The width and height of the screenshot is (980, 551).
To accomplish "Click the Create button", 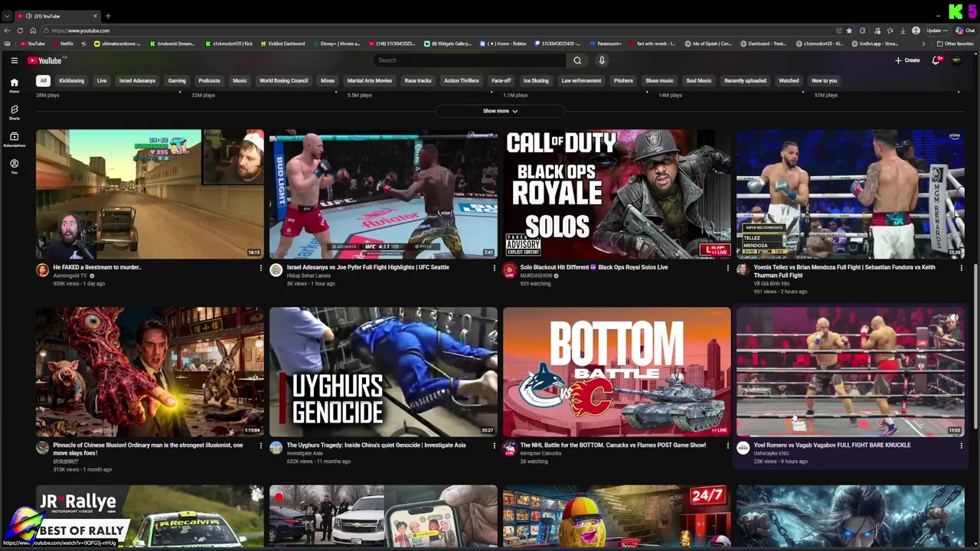I will 907,60.
